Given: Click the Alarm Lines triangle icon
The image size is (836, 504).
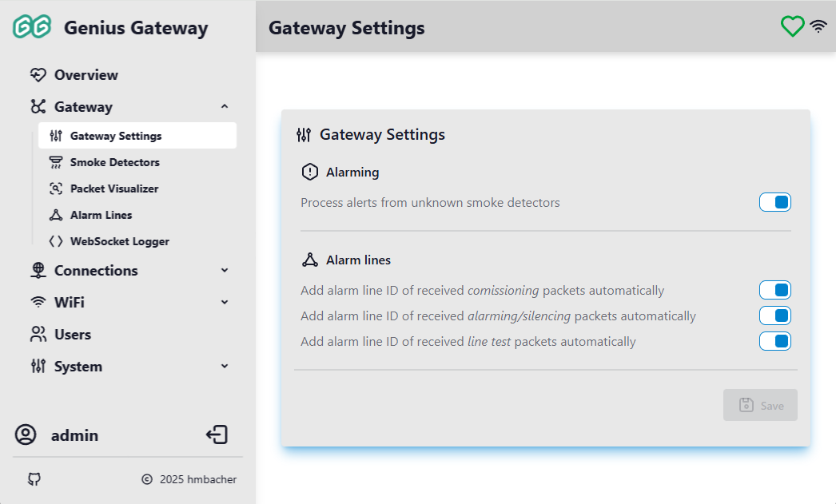Looking at the screenshot, I should click(x=56, y=215).
